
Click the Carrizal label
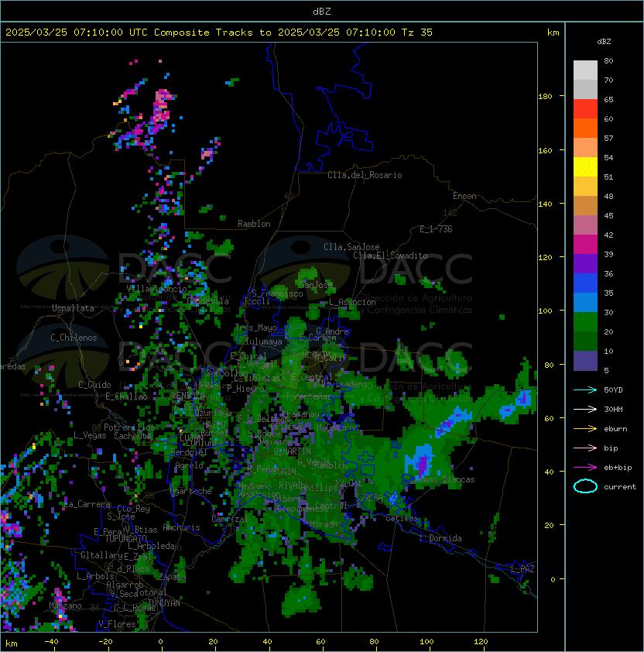coord(229,519)
